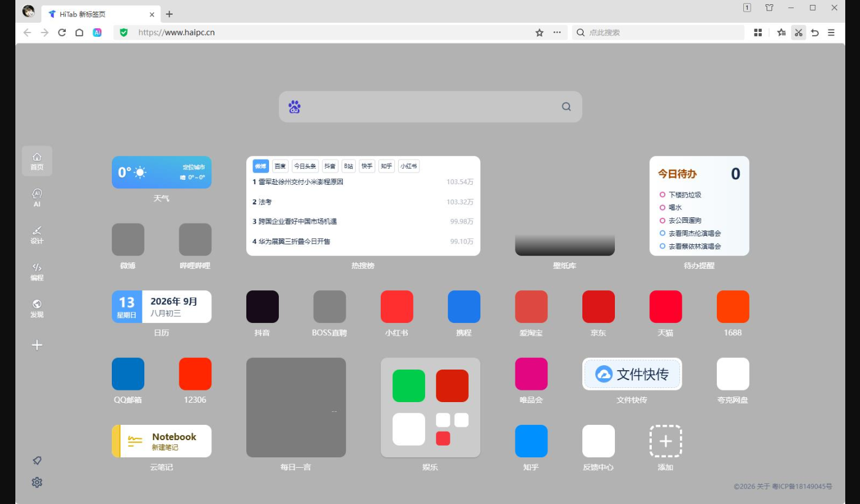Open the 发现 sidebar category
This screenshot has height=504, width=860.
pyautogui.click(x=37, y=308)
